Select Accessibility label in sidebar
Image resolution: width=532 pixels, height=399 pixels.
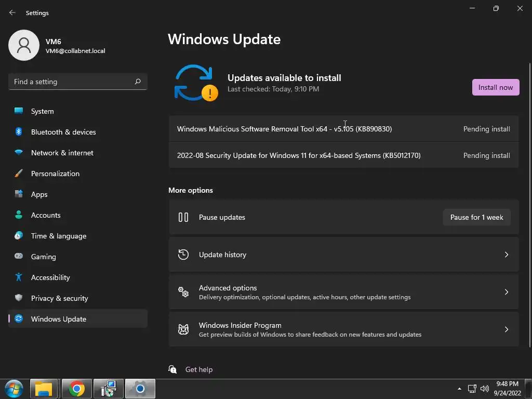[x=50, y=277]
